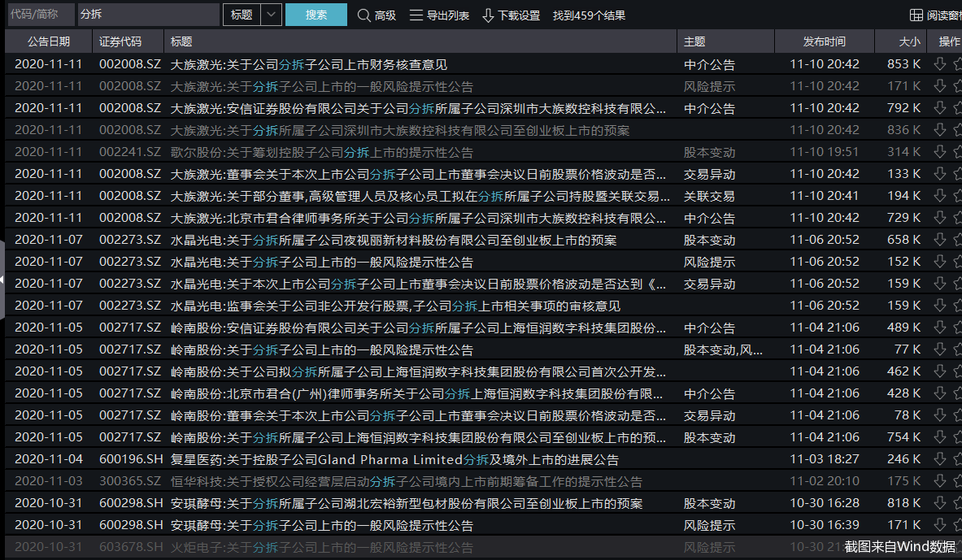
Task: Download 安琪酵母 818 K 上市预案
Action: 939,503
